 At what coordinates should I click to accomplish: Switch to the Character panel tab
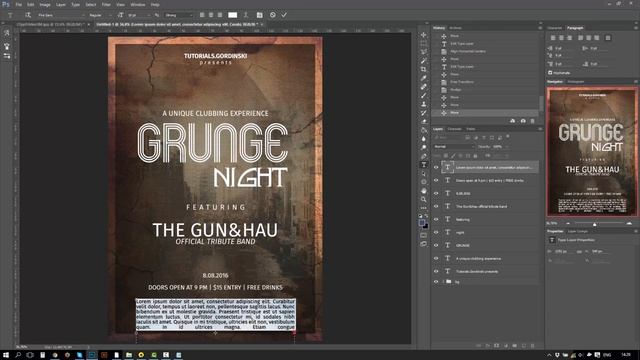555,28
